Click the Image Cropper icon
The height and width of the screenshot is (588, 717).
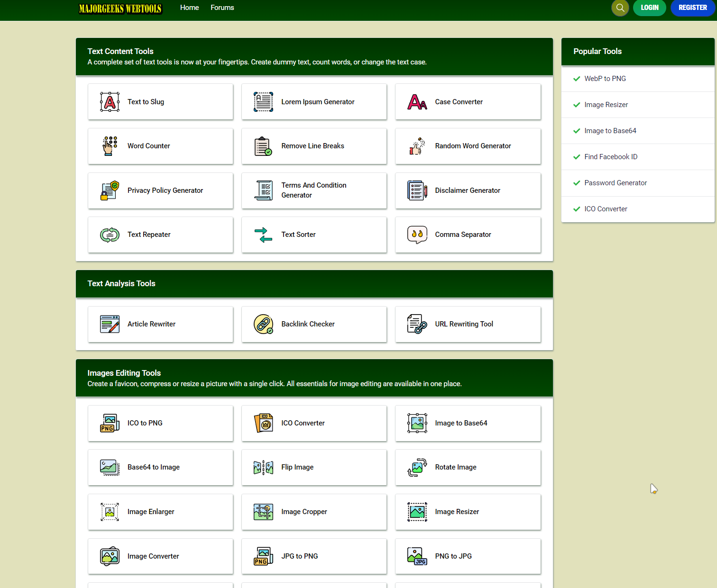click(x=263, y=512)
